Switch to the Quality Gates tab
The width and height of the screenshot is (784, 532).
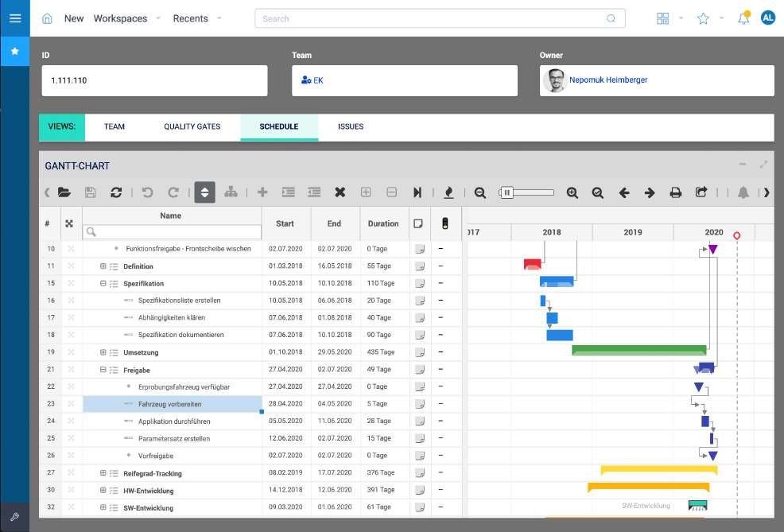[192, 126]
